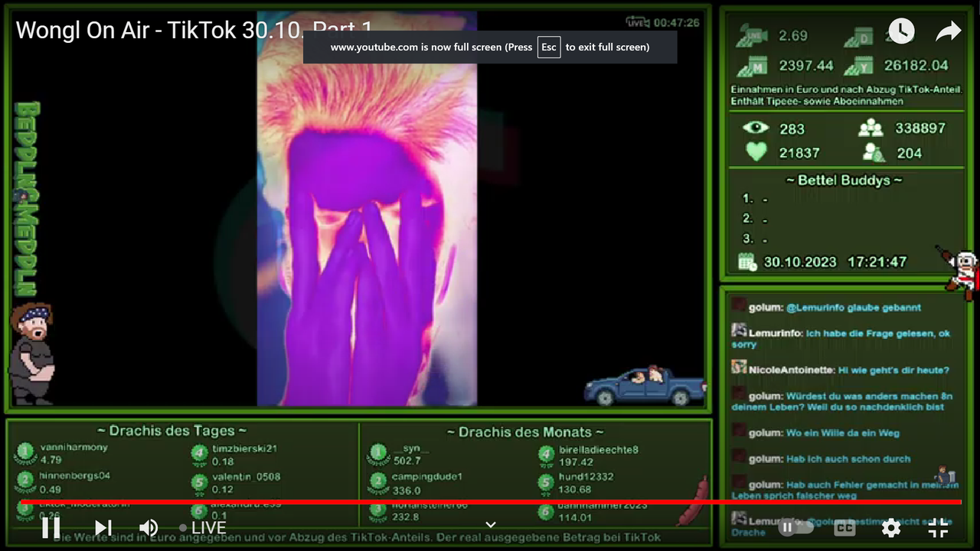This screenshot has height=551, width=980.
Task: Jump to the LIVE position
Action: [203, 527]
